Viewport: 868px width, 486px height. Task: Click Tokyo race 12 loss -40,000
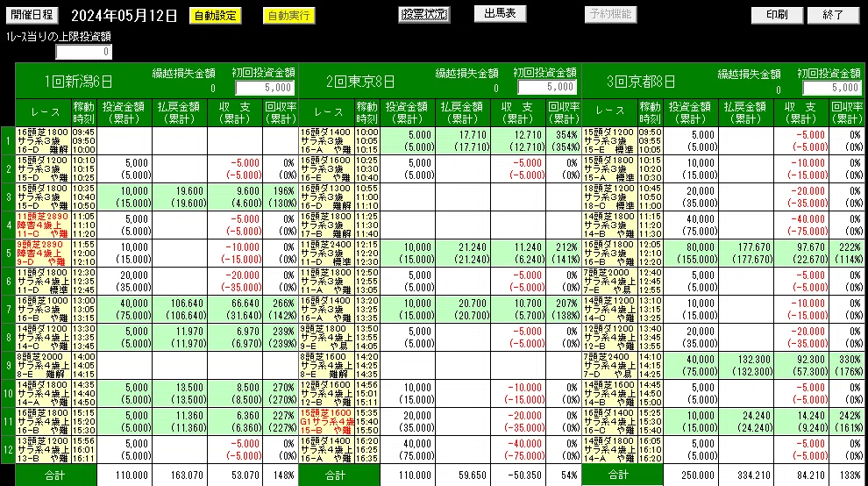pos(523,444)
